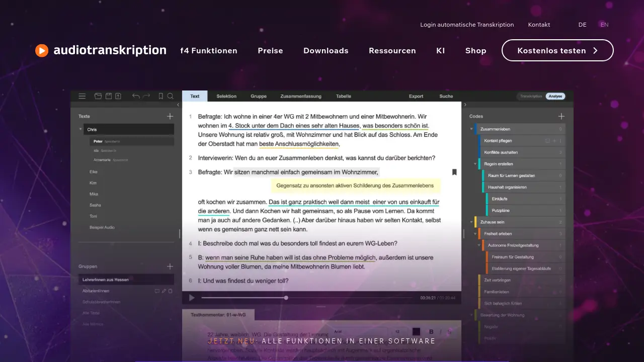The width and height of the screenshot is (644, 362).
Task: Switch to the Tabelle tab
Action: pos(344,96)
